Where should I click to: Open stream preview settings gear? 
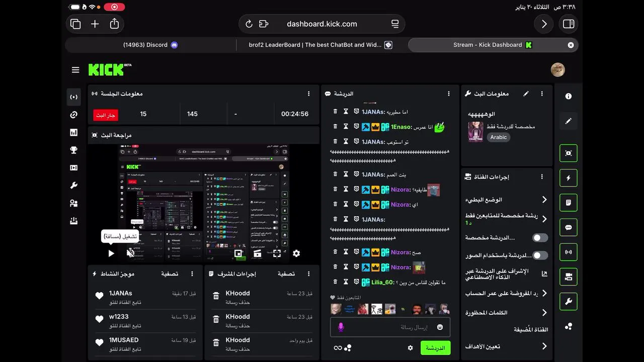pyautogui.click(x=296, y=253)
